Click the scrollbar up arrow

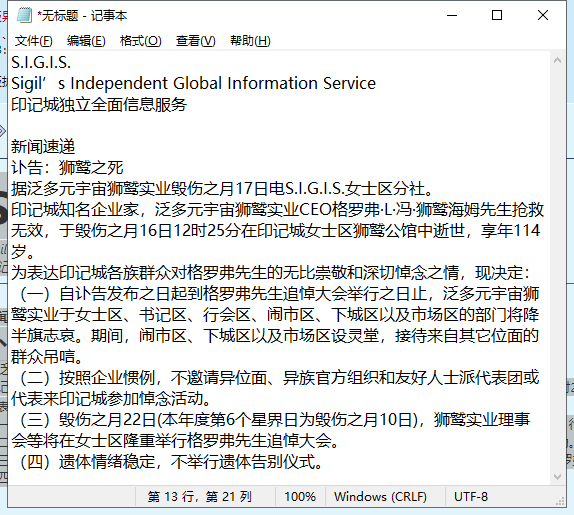pyautogui.click(x=558, y=61)
